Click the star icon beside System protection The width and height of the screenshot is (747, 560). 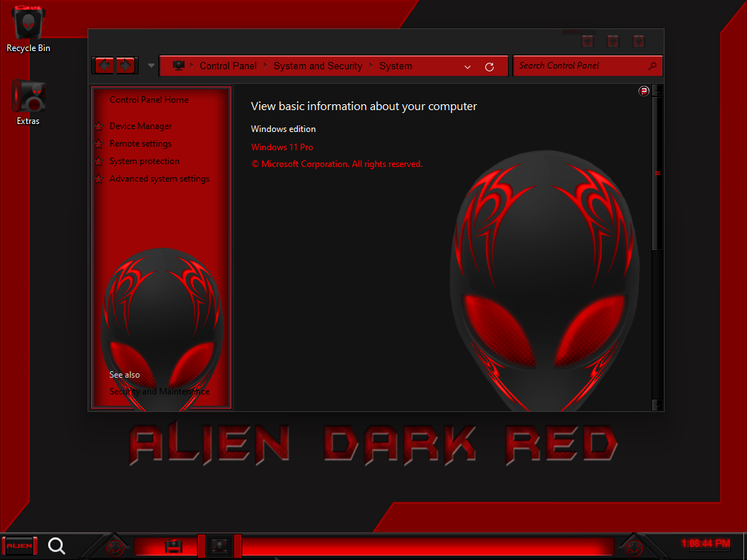click(98, 161)
